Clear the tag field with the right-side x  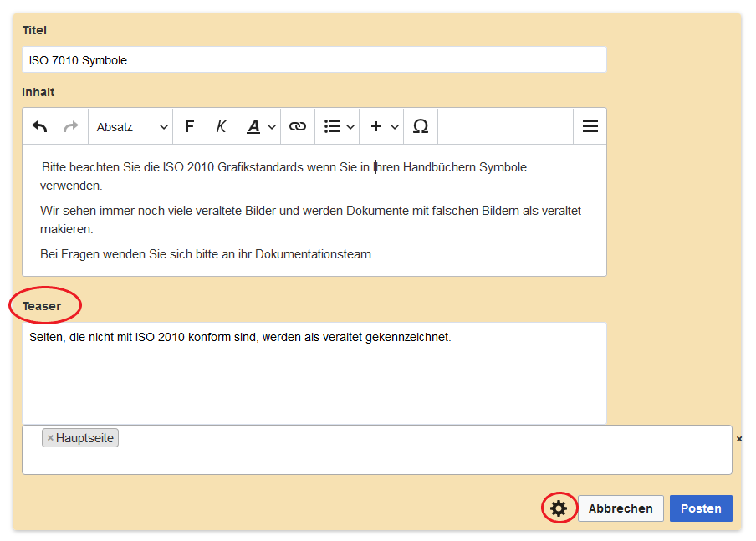738,439
